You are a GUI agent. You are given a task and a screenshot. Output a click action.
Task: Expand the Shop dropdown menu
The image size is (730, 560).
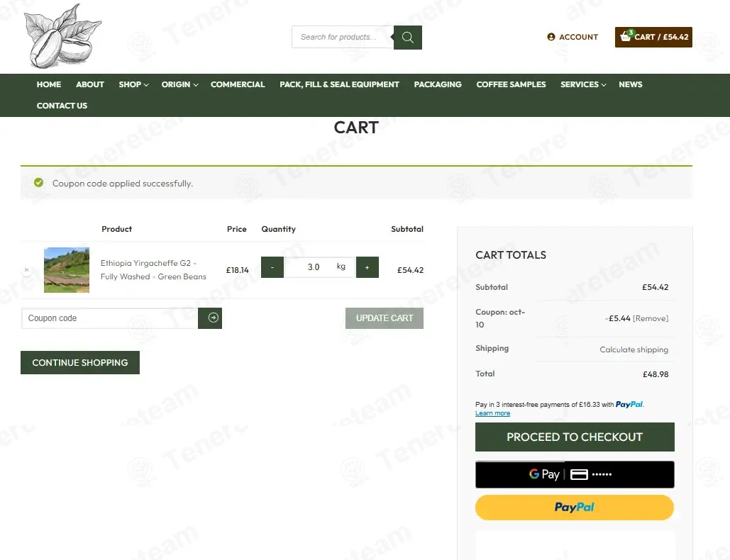coord(133,84)
